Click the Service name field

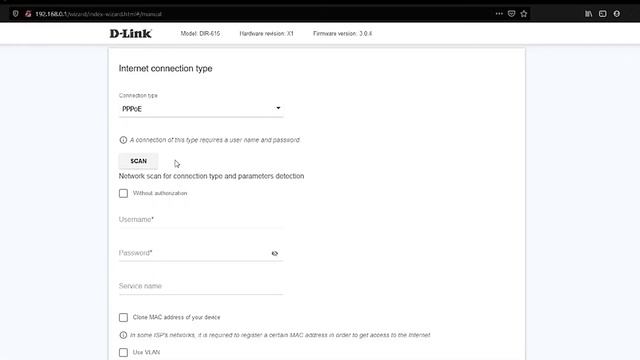click(201, 287)
